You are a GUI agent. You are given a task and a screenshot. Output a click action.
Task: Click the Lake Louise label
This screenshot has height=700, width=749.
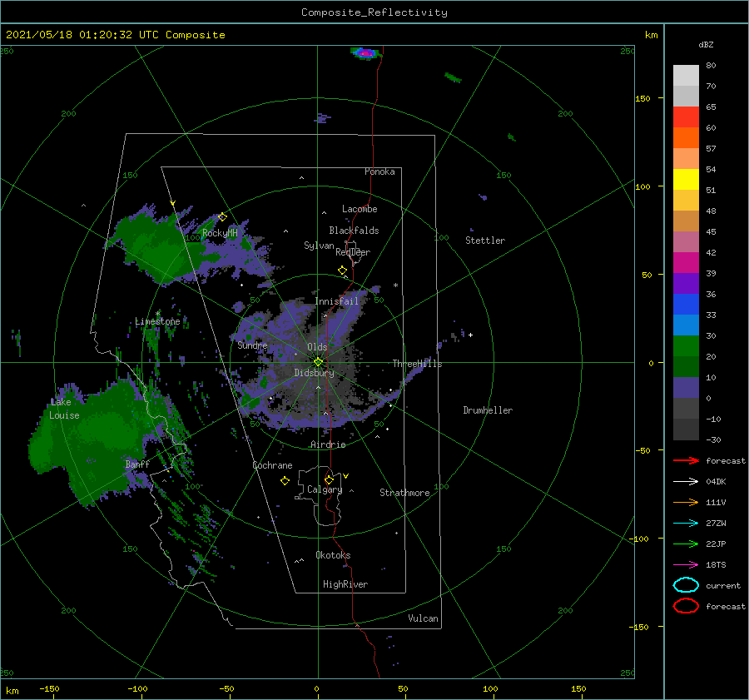point(64,409)
